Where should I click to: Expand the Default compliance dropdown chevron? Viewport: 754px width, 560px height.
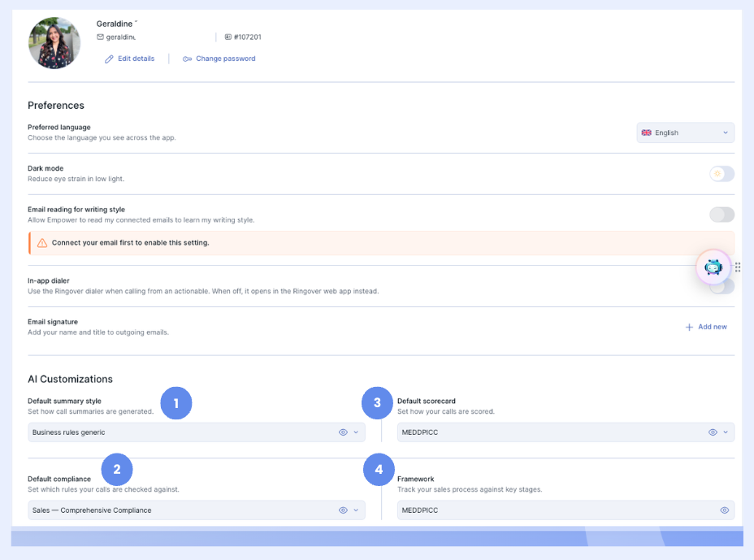click(356, 510)
